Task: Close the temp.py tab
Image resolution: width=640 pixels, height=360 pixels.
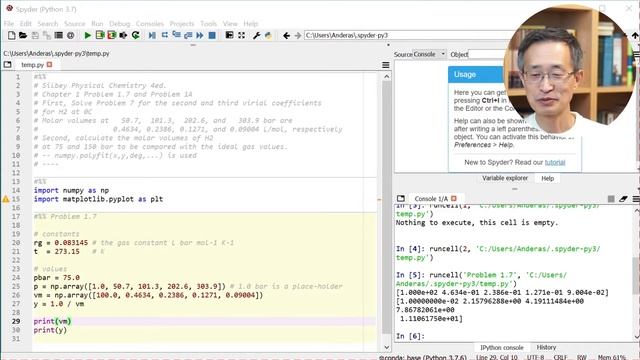Action: pos(49,64)
